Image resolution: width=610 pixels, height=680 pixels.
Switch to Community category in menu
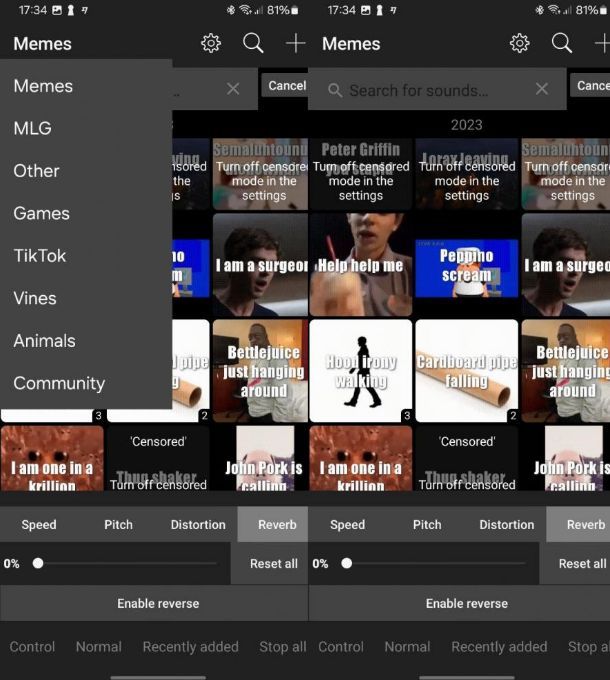(86, 383)
